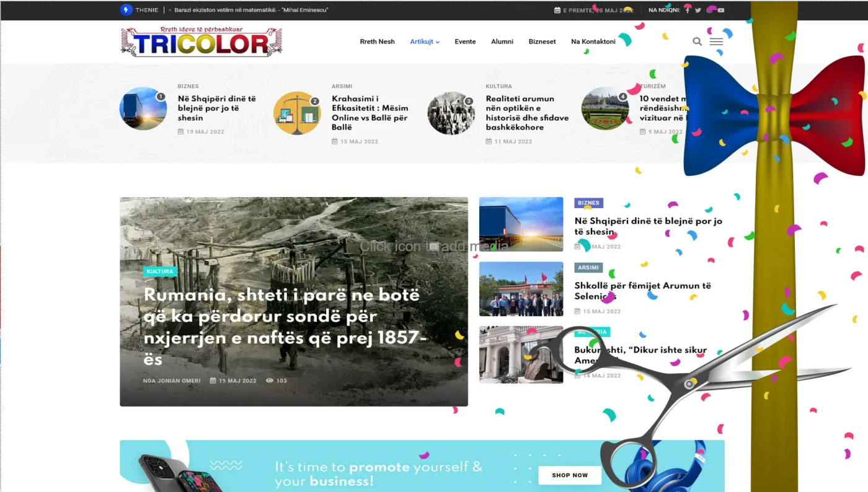The width and height of the screenshot is (868, 492).
Task: Open 'Krahasimi i Efikasitetit' carousel article
Action: 371,113
